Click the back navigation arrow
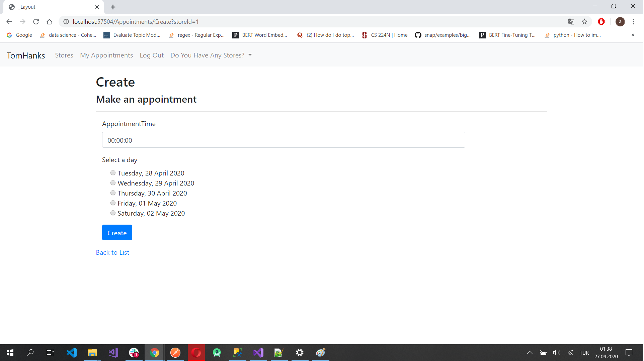Viewport: 644px width, 361px height. [9, 22]
